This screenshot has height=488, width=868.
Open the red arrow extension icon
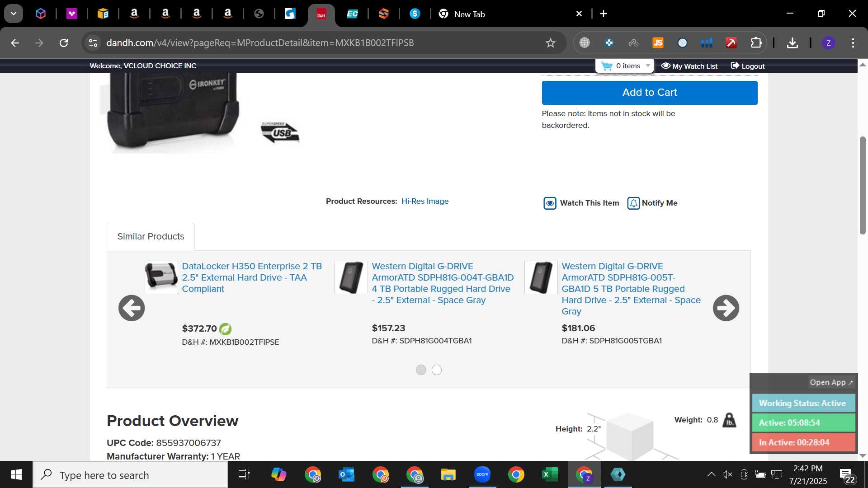(x=731, y=43)
